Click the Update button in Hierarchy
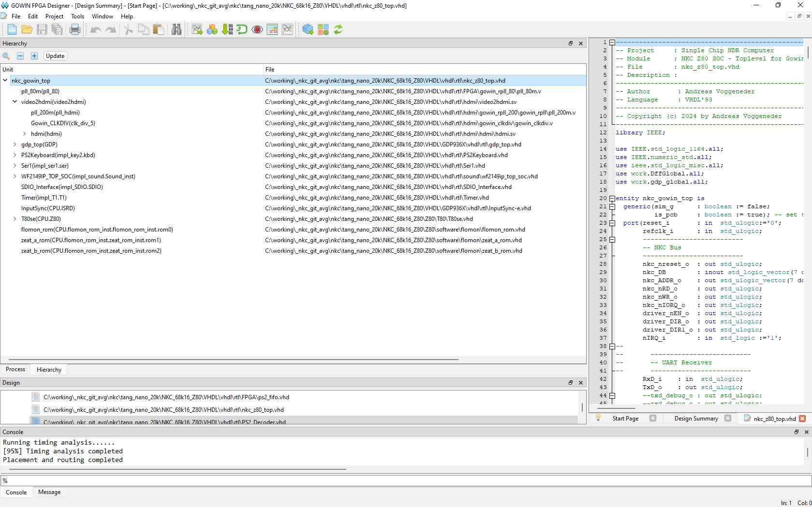Viewport: 812px width, 507px height. [55, 56]
